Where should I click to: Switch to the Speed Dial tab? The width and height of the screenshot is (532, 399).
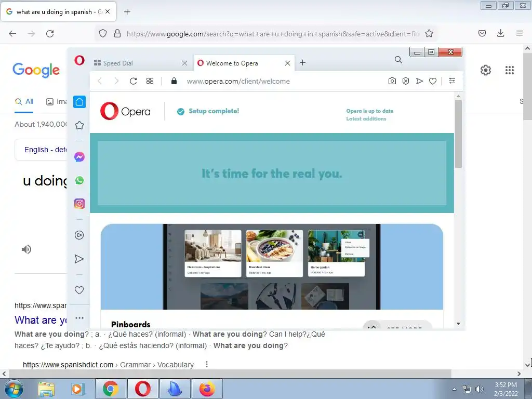click(x=140, y=63)
